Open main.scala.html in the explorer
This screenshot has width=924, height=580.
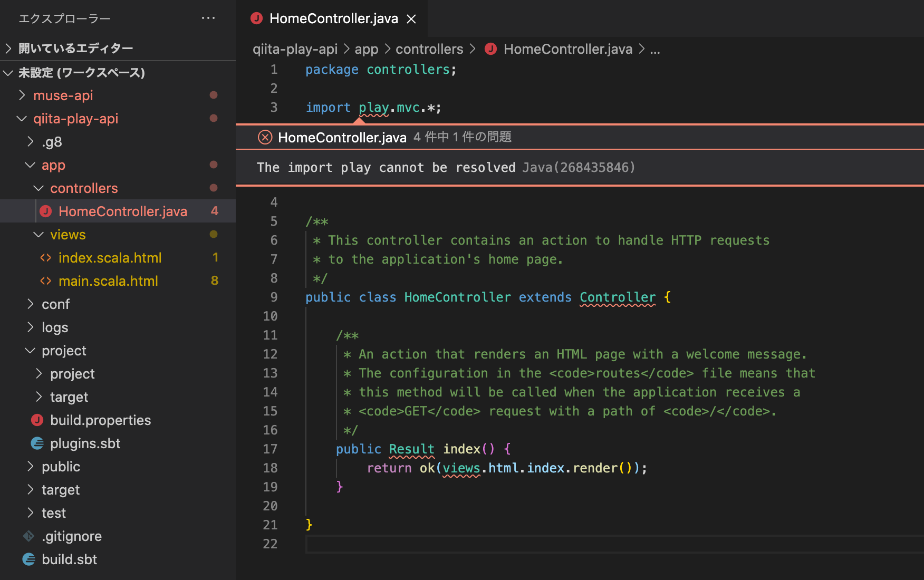coord(108,281)
